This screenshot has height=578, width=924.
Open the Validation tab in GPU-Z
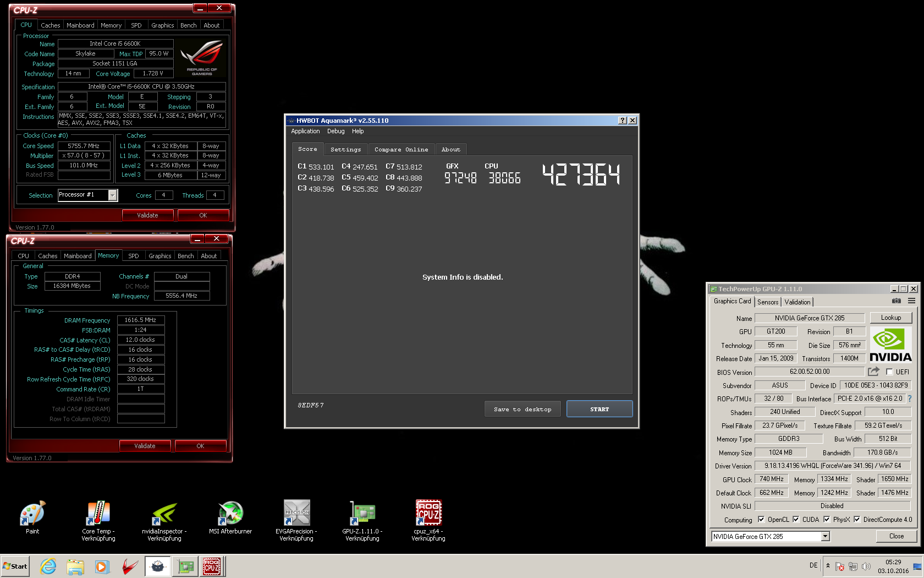[x=798, y=302]
